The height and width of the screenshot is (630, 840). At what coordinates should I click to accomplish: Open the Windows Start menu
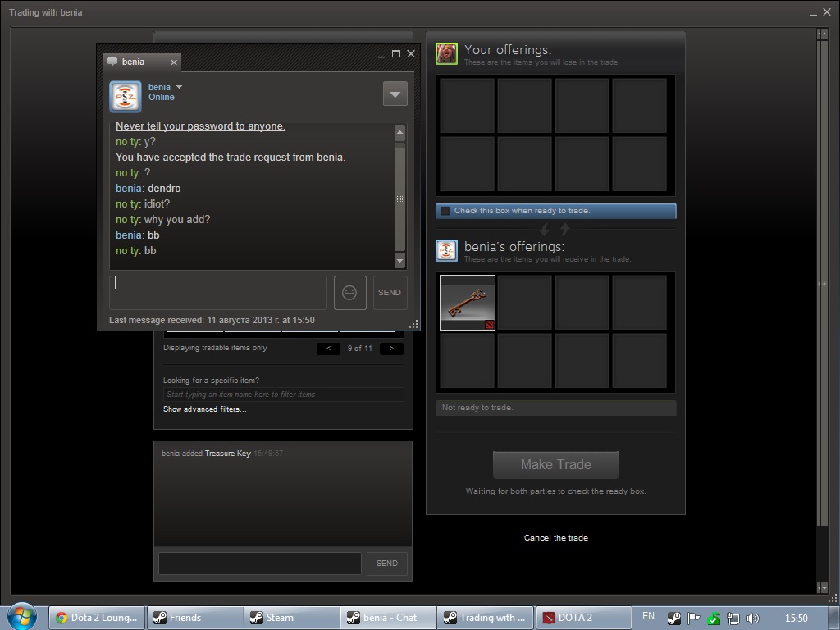[22, 617]
